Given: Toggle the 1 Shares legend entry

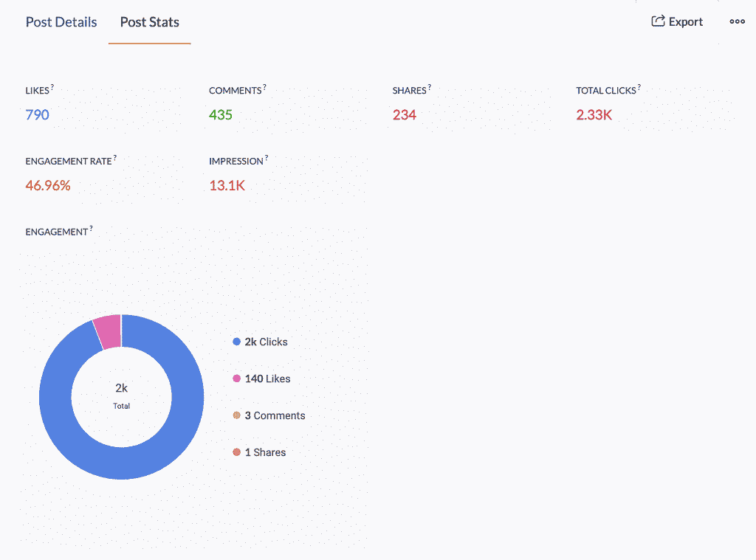Looking at the screenshot, I should (x=259, y=452).
